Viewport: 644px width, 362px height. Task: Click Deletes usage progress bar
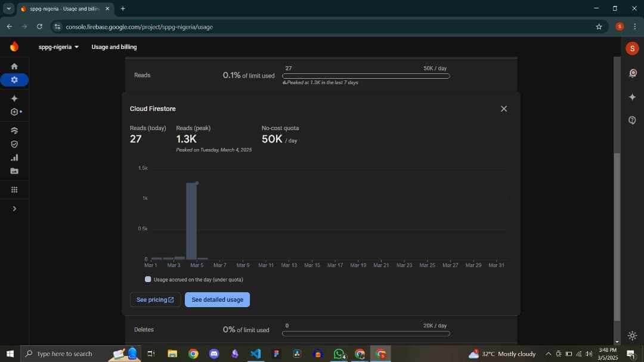tap(366, 333)
